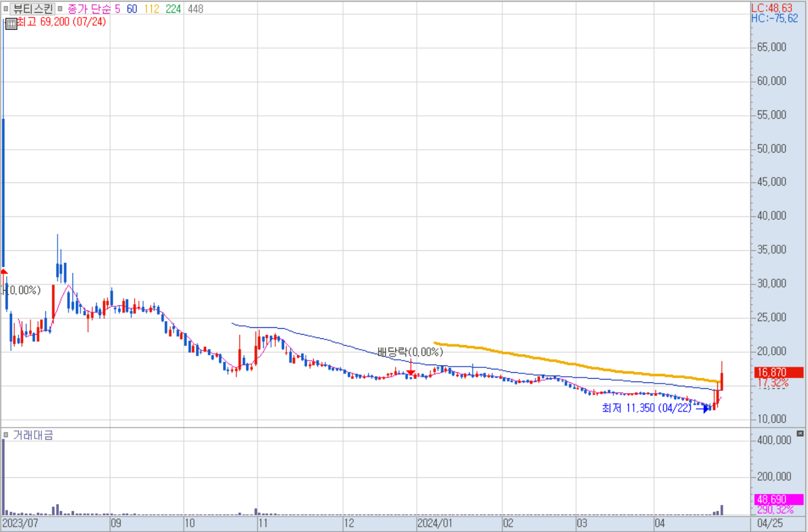This screenshot has width=808, height=532.
Task: Click the 배당락(0,00%) marker label
Action: pos(410,352)
